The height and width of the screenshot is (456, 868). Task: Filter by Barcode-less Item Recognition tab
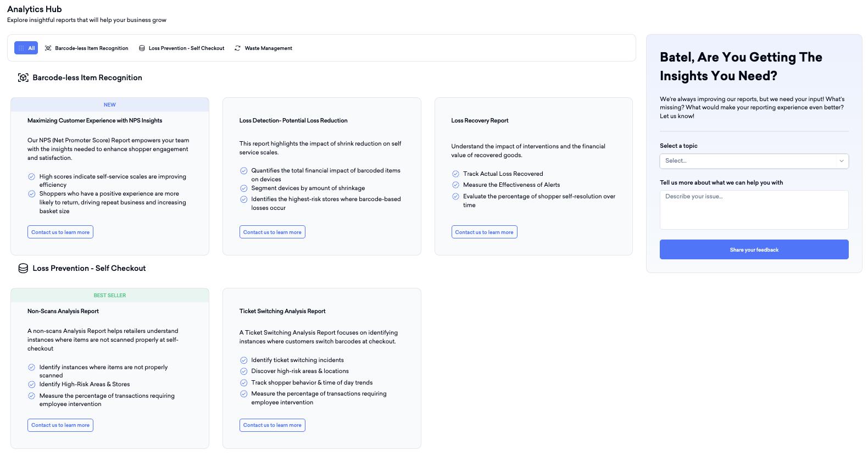tap(86, 48)
